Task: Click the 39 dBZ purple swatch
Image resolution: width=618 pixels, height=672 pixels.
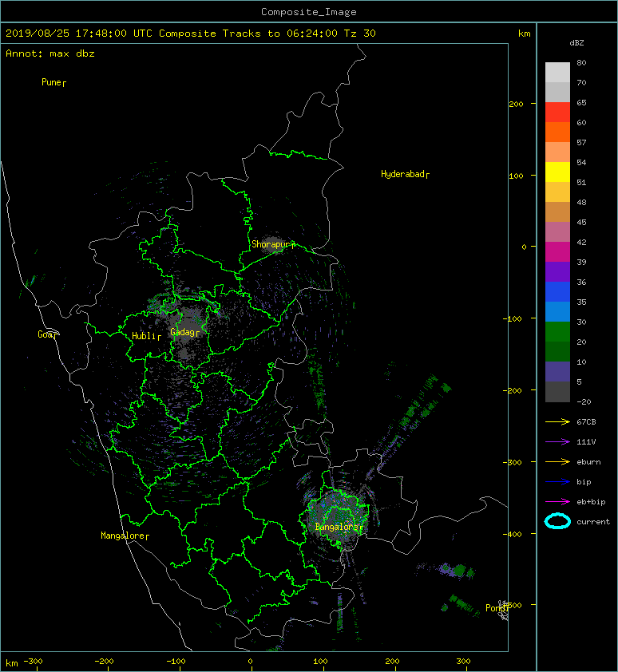Action: click(x=557, y=271)
